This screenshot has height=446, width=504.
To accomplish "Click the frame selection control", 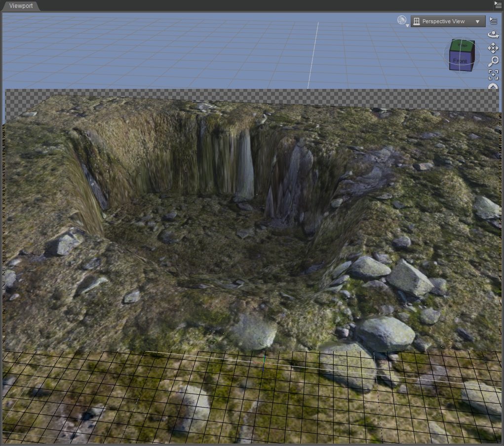I will [493, 75].
